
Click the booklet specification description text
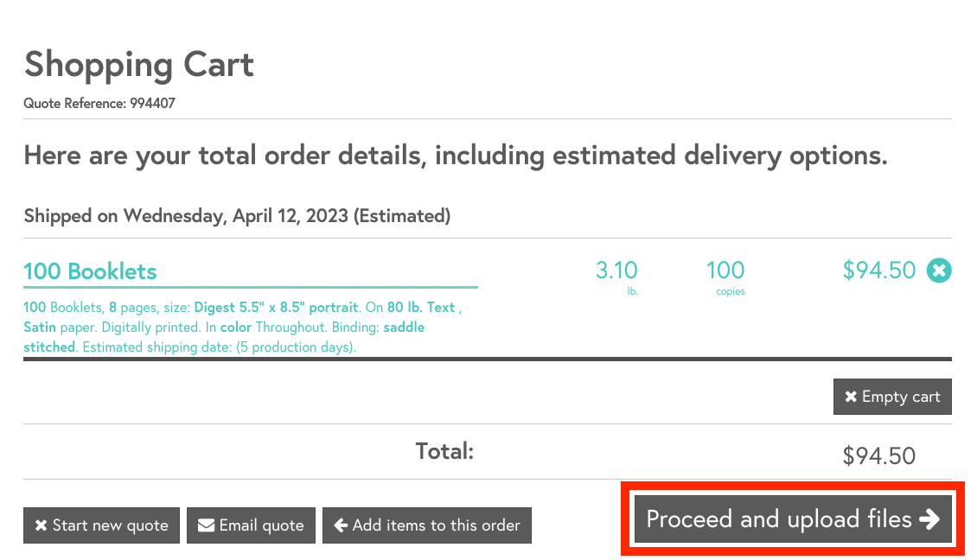242,328
